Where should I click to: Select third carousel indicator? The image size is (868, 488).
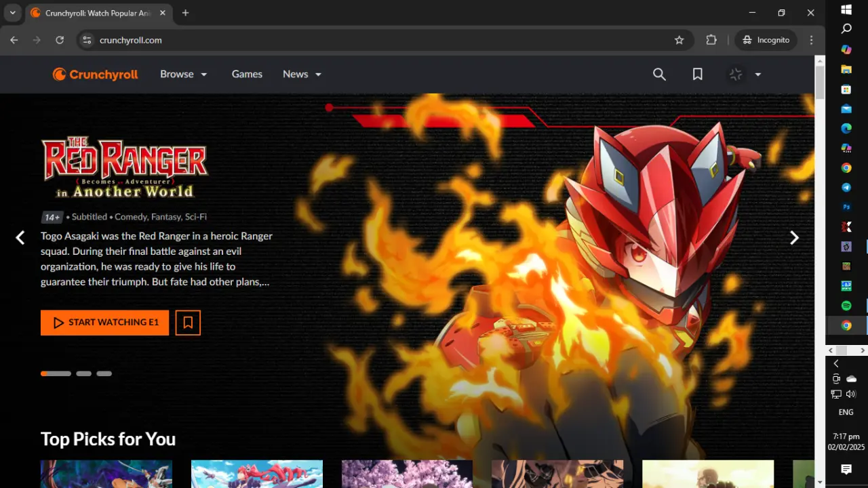tap(104, 373)
